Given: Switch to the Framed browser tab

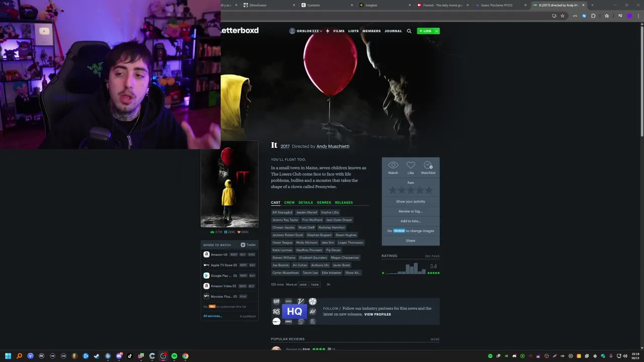Looking at the screenshot, I should pyautogui.click(x=443, y=5).
